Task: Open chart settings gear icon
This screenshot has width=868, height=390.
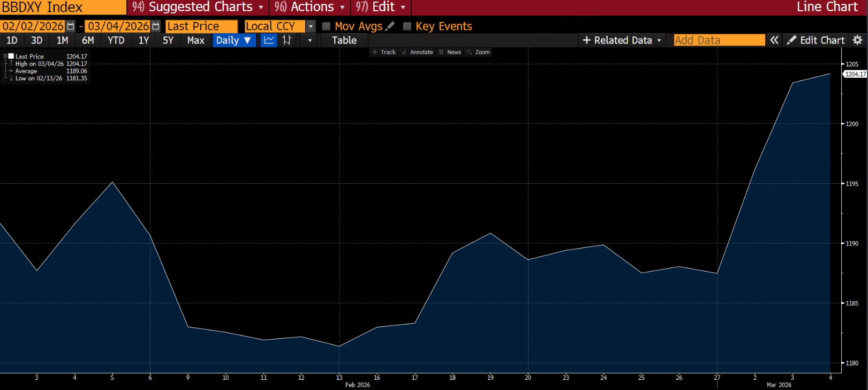Action: pyautogui.click(x=857, y=40)
